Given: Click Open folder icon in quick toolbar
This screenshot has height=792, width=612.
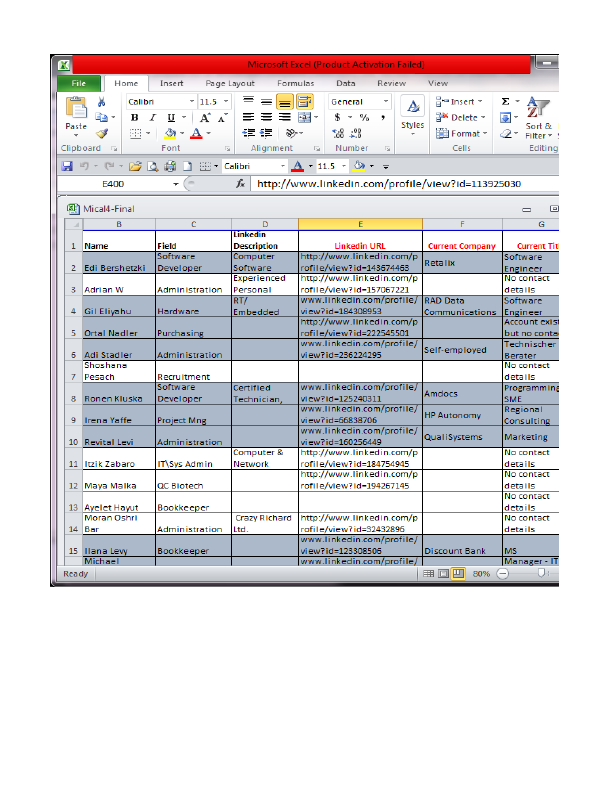Looking at the screenshot, I should (x=135, y=166).
